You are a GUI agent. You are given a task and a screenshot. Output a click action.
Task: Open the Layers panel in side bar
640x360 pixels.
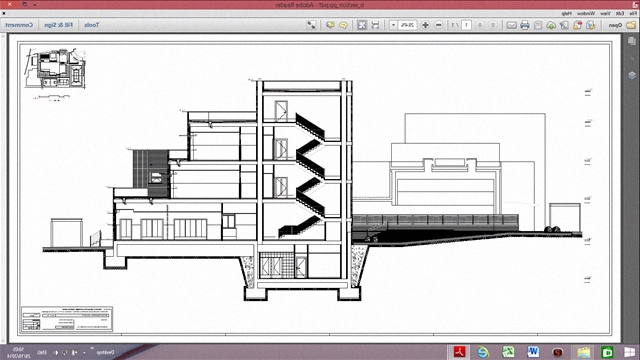[632, 76]
